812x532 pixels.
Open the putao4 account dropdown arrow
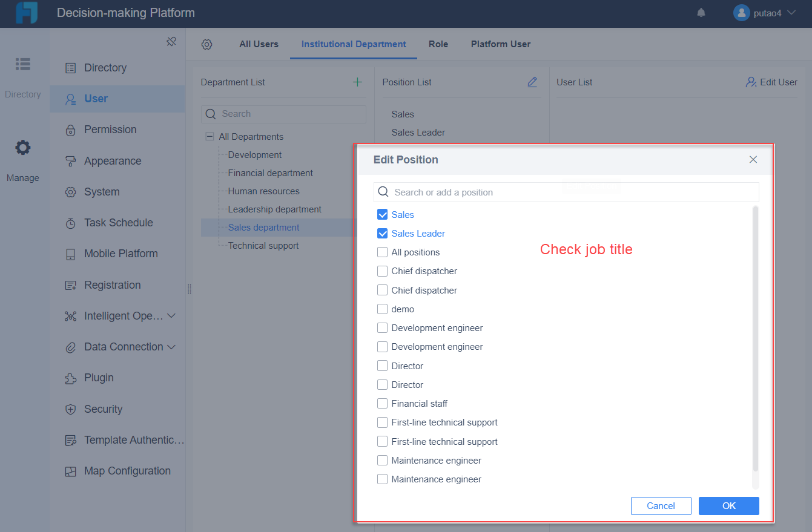pyautogui.click(x=791, y=13)
